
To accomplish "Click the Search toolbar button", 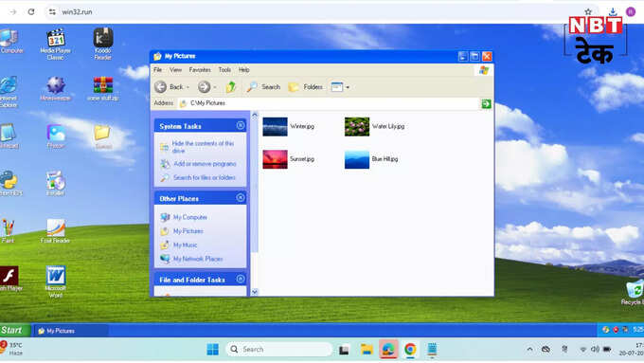I will pyautogui.click(x=263, y=87).
